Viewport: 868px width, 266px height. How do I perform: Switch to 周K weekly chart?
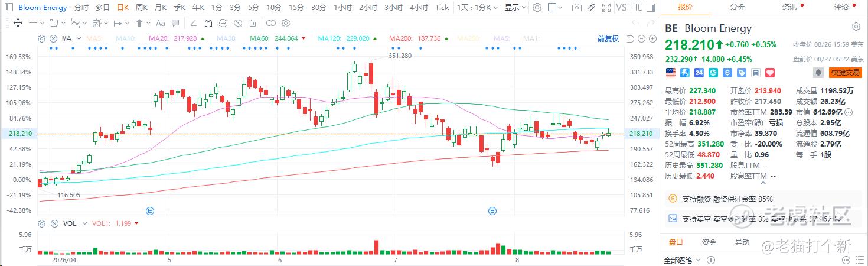pyautogui.click(x=141, y=8)
